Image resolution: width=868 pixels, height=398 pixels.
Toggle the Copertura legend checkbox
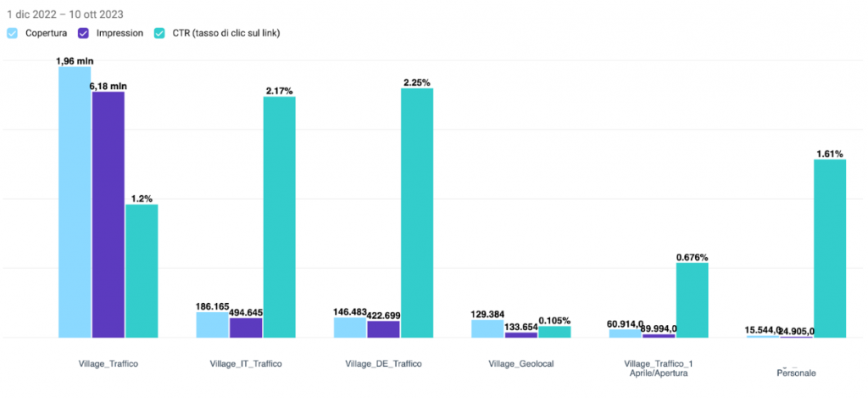(13, 33)
